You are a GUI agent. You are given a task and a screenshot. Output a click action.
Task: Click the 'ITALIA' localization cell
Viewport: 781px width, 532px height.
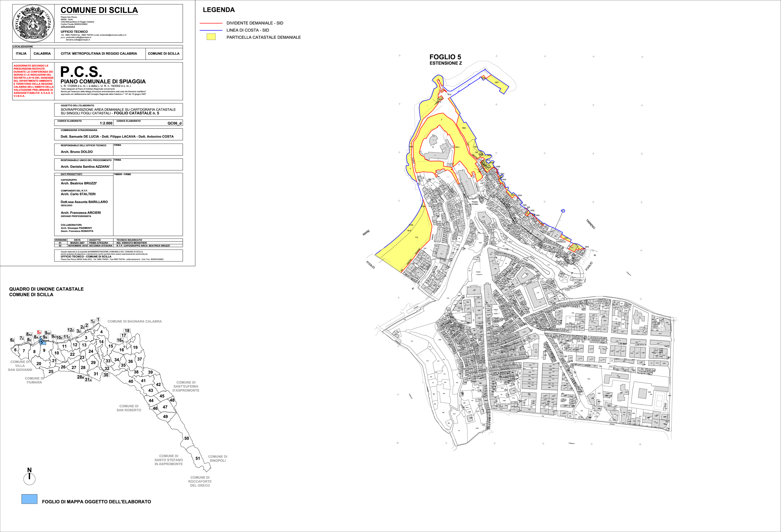coord(21,53)
